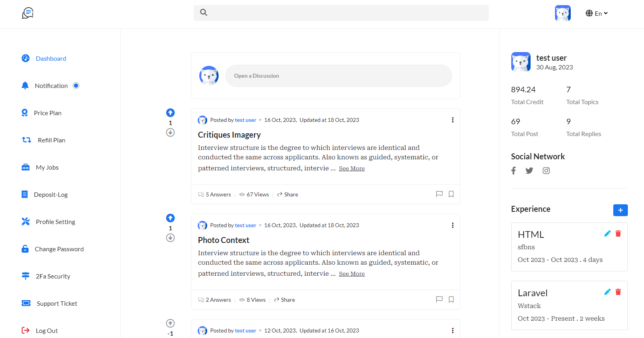Open three-dot menu on Critiques Imagery post
Viewport: 644px width, 338px height.
click(x=453, y=120)
